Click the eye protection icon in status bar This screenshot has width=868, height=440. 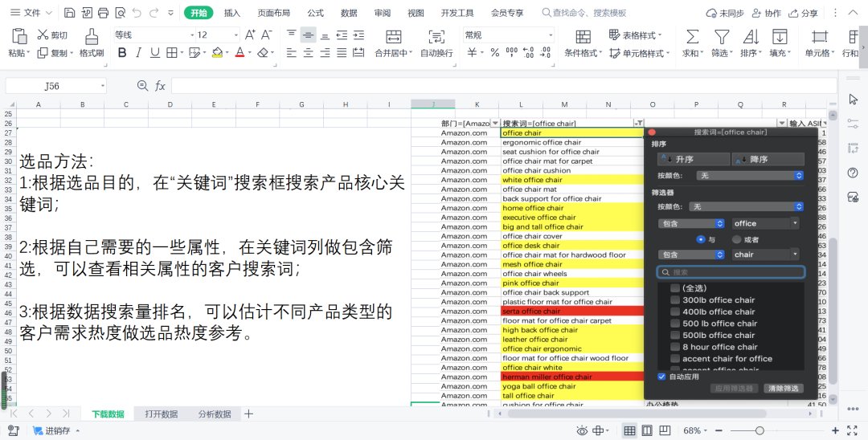click(582, 430)
